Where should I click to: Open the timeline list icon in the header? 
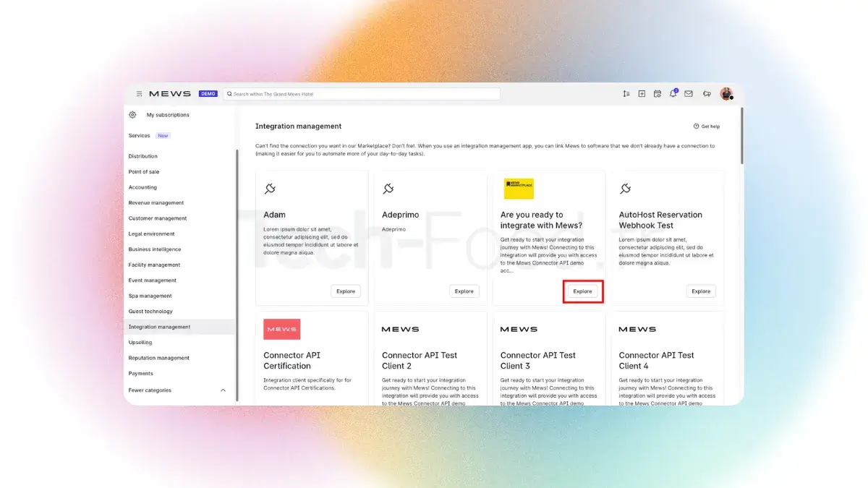[626, 94]
